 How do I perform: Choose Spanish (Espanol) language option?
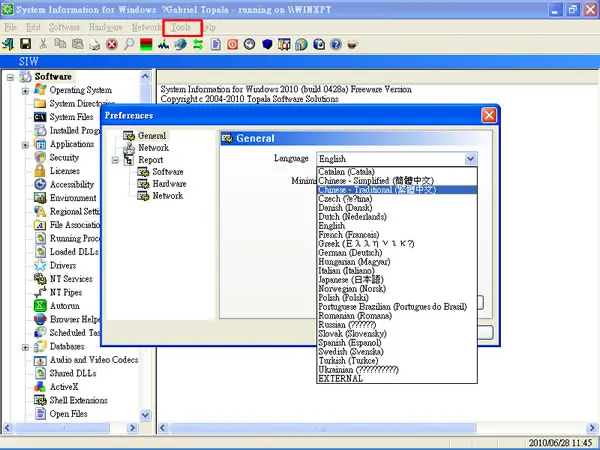[397, 342]
